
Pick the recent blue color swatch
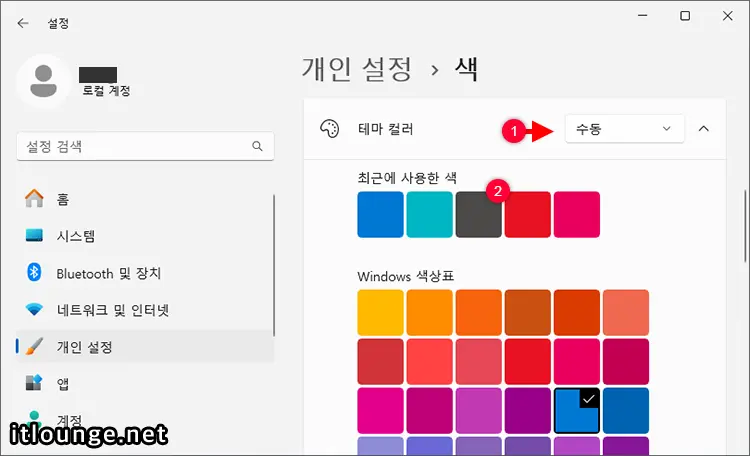[380, 214]
